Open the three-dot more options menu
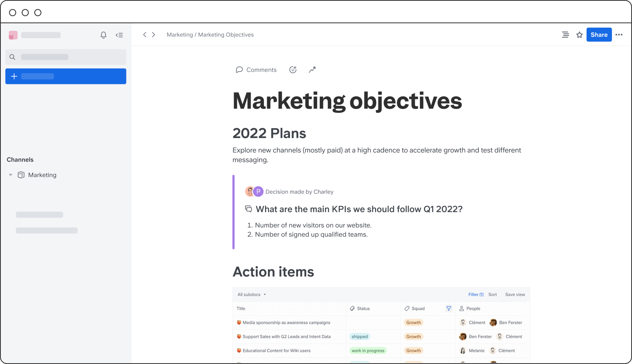The height and width of the screenshot is (364, 632). (619, 35)
